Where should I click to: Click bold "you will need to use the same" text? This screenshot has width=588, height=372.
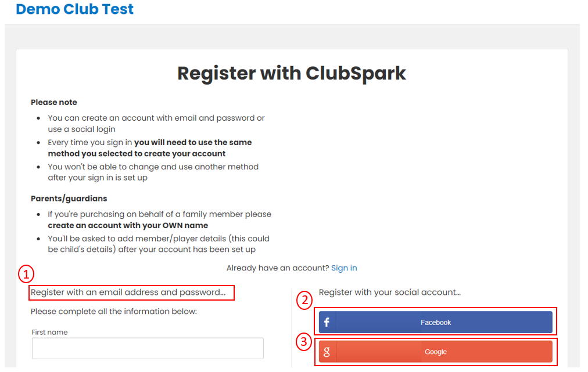(193, 142)
